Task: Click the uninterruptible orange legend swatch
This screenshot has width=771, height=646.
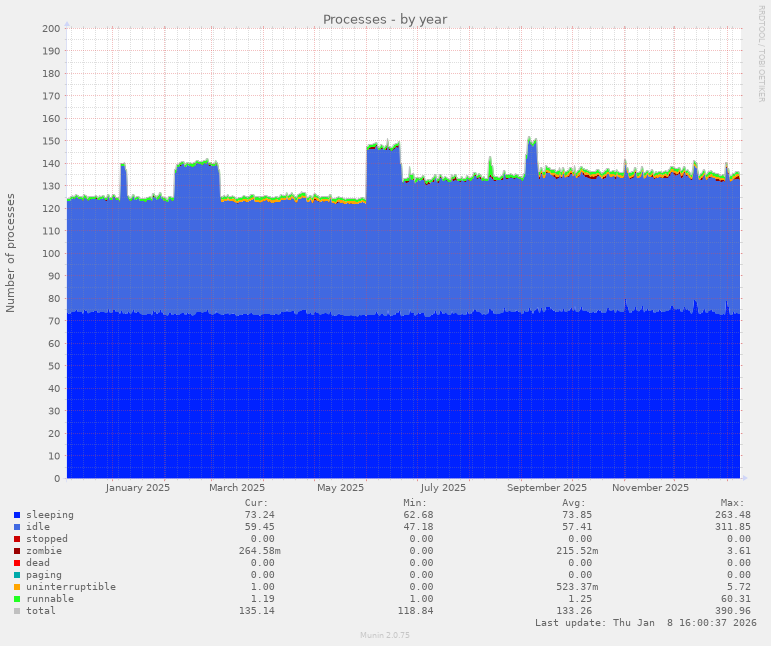Action: [x=17, y=587]
